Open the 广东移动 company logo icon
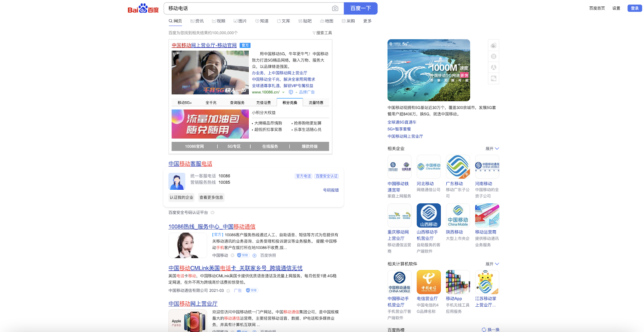Viewport: 644px width, 332px height. point(458,167)
